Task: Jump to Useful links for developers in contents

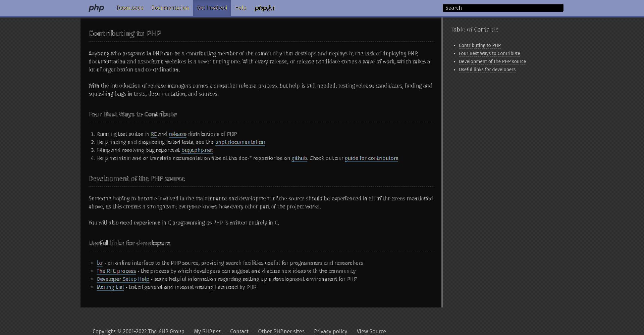Action: point(487,69)
